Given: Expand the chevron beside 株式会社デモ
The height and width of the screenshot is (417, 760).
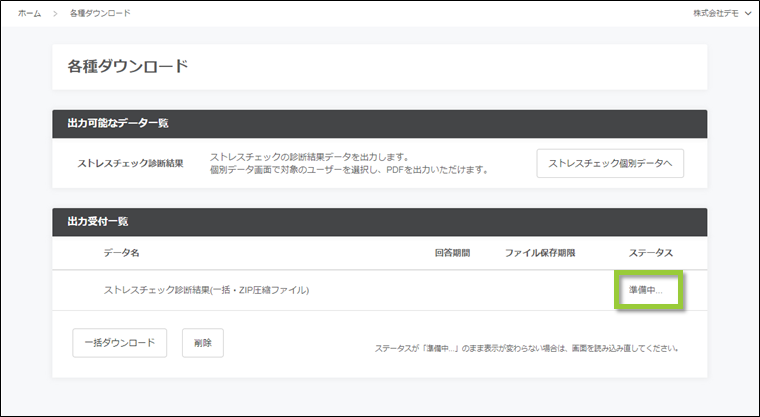Looking at the screenshot, I should click(748, 13).
